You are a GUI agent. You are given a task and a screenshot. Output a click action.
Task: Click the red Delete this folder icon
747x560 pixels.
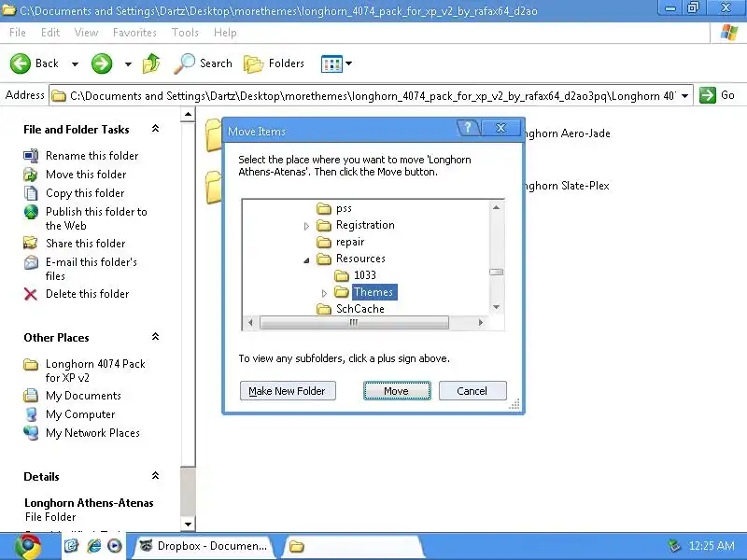31,294
